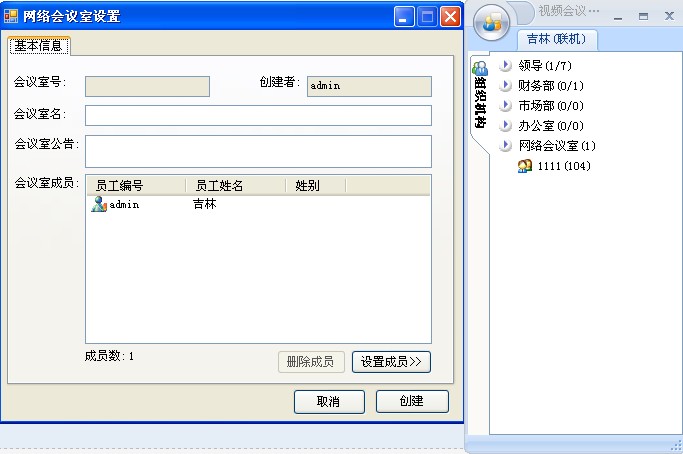
Task: Select the 组织机构 vertical sidebar tab
Action: click(x=480, y=103)
